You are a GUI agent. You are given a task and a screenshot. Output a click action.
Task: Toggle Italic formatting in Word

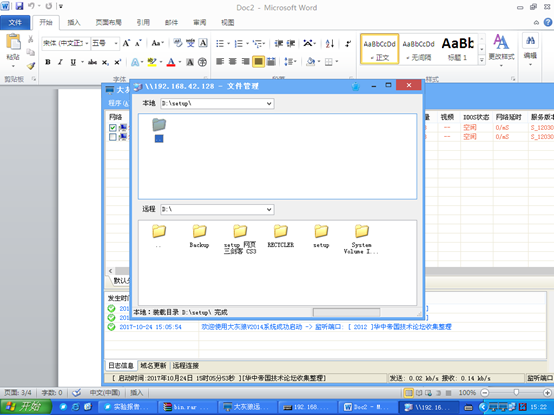point(60,62)
